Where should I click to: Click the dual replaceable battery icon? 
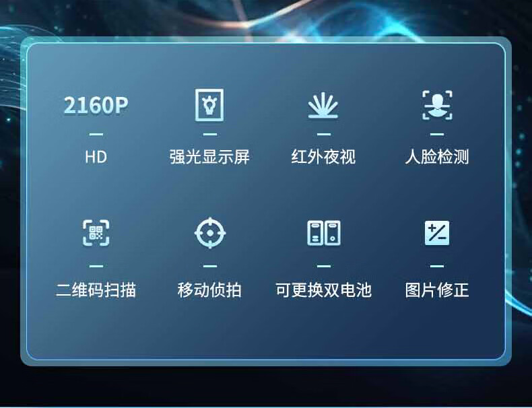pos(324,233)
